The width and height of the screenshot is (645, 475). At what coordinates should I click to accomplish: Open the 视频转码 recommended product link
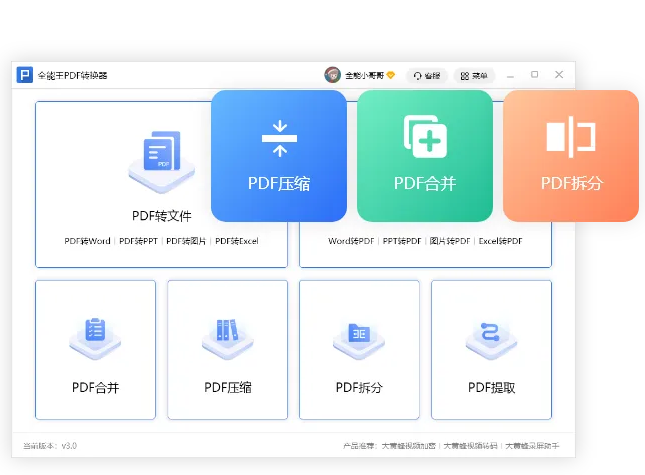[x=470, y=446]
